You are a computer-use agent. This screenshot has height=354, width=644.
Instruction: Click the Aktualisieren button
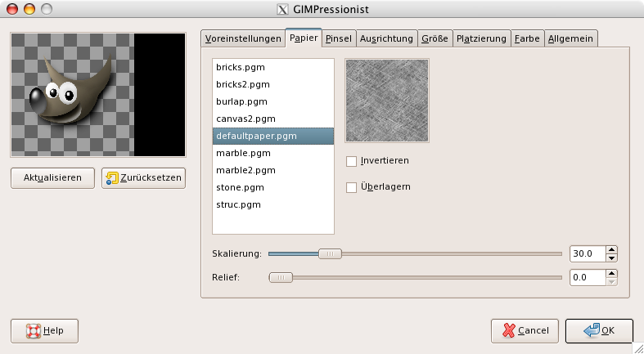pyautogui.click(x=52, y=178)
